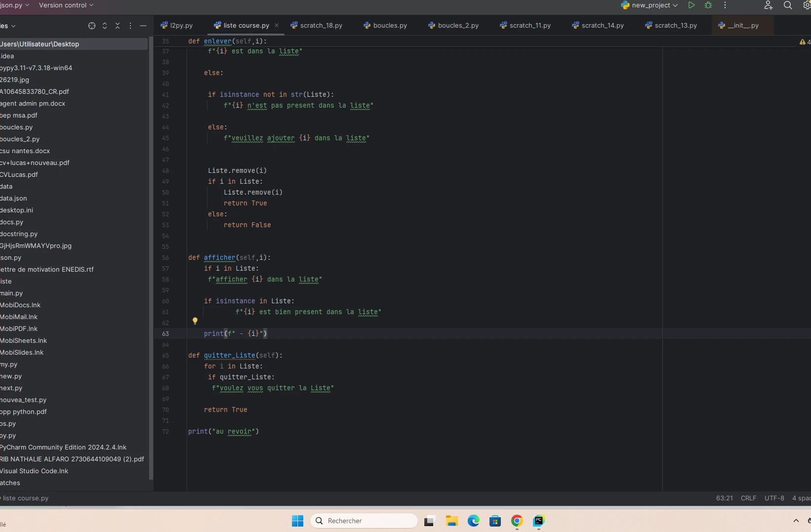Open the Search Everywhere magnifier
811x532 pixels.
click(788, 5)
